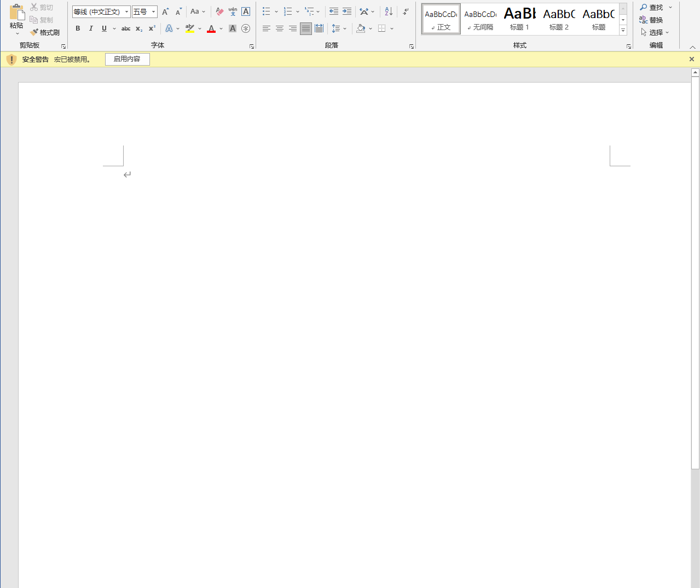Click the vertical scrollbar thumb
This screenshot has width=700, height=588.
pos(695,272)
